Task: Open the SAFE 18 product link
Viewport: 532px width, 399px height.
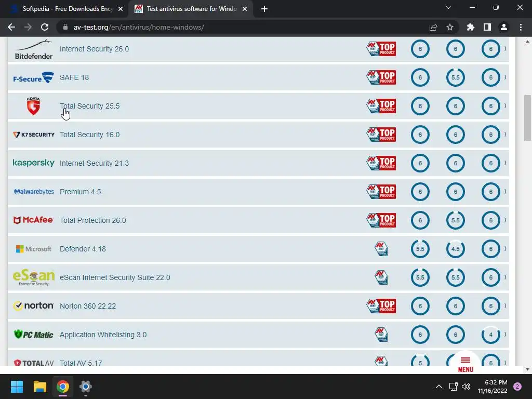Action: tap(74, 77)
